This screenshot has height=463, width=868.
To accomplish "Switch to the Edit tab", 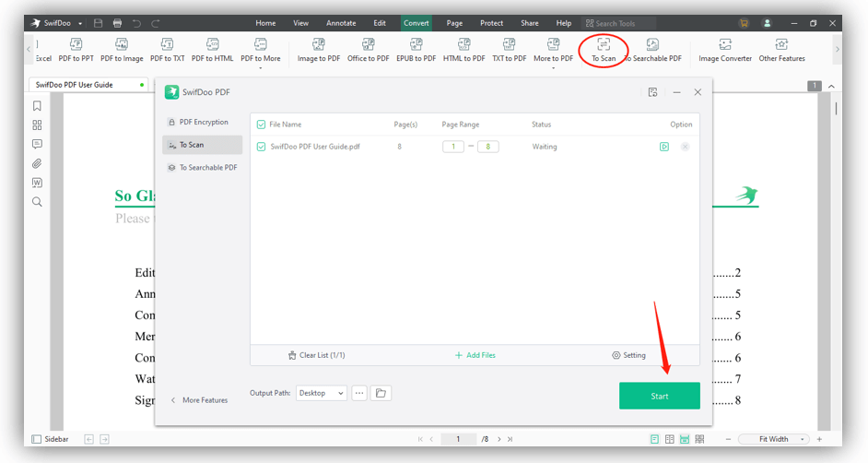I will (x=380, y=23).
